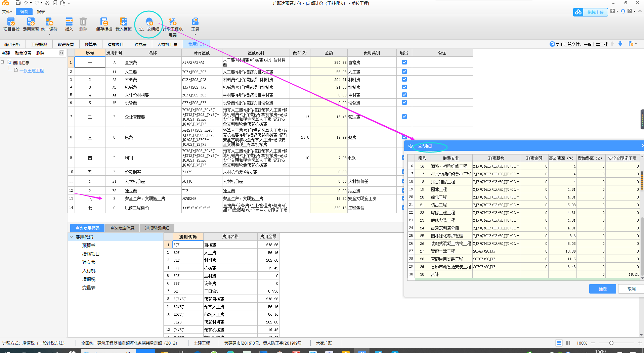Click the cloud icon beside 拖拽上传
Screen dimensions: 644x353
pos(578,12)
